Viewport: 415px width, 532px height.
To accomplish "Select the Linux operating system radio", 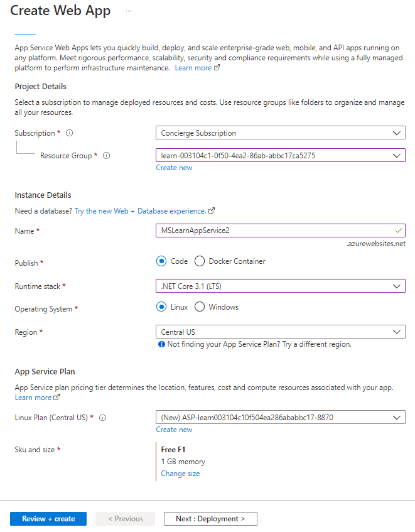I will coord(161,307).
